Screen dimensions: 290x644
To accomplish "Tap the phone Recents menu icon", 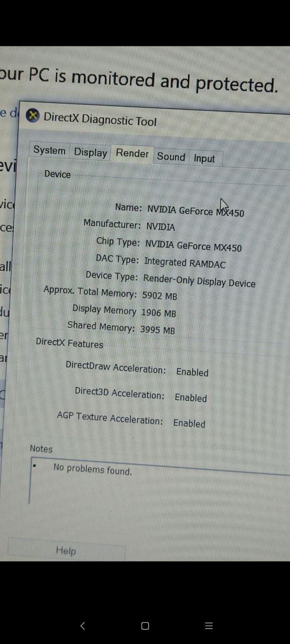I will (209, 626).
